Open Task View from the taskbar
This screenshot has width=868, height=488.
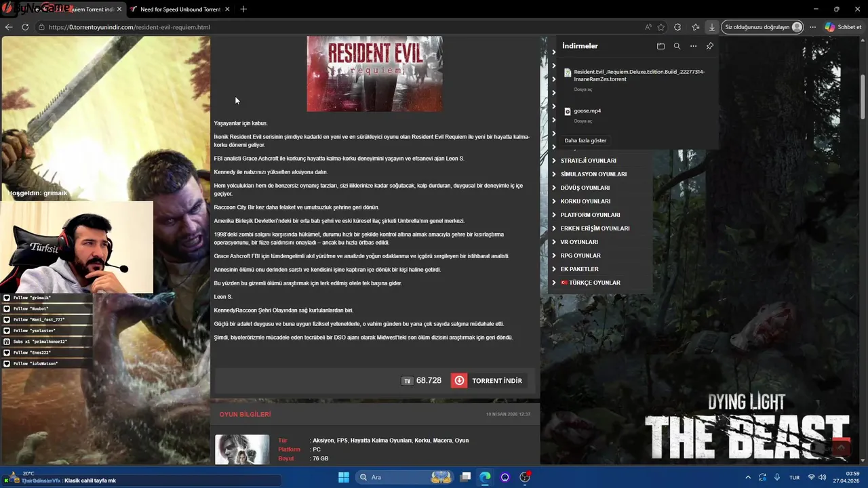click(465, 477)
